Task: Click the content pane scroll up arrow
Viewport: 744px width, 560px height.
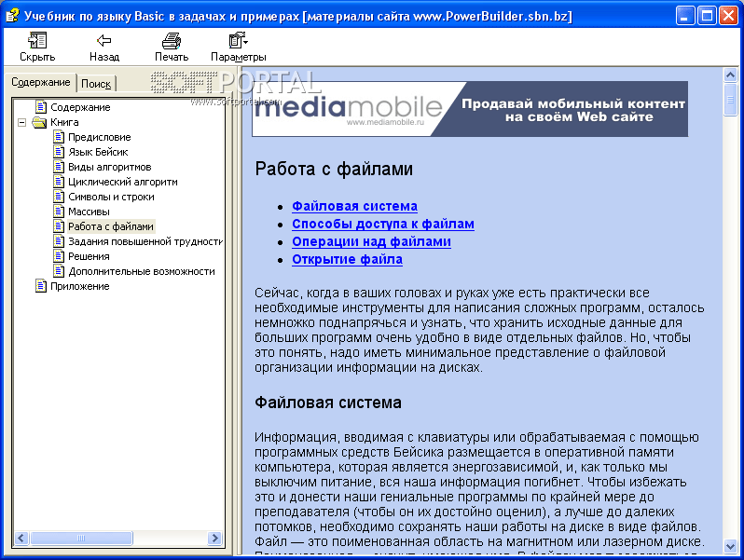Action: tap(730, 75)
